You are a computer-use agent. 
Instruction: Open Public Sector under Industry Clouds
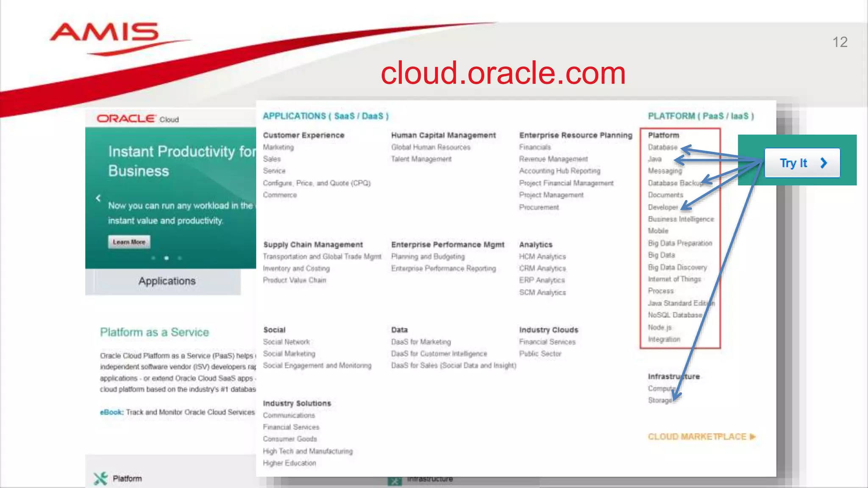click(x=540, y=354)
